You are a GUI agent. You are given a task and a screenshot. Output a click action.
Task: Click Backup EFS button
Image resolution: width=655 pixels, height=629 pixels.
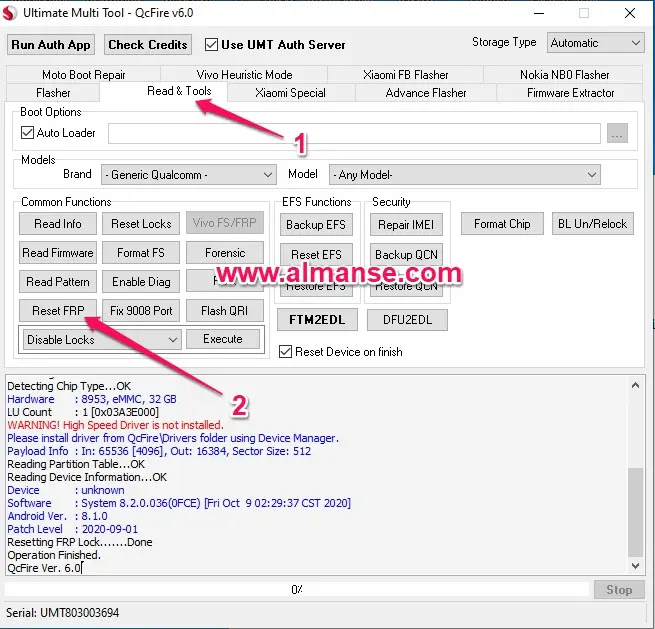(316, 225)
